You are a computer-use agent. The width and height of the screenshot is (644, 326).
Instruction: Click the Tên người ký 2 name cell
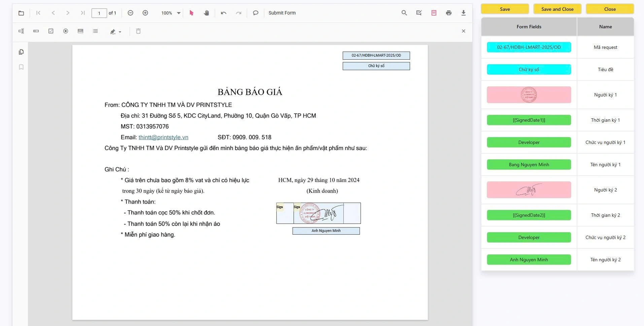(605, 260)
